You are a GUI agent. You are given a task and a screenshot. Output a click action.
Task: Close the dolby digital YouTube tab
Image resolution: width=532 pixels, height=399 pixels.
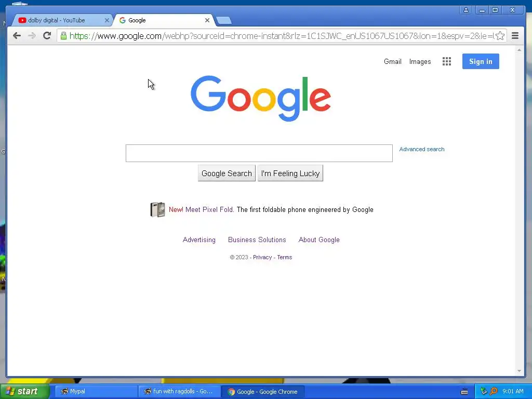[x=107, y=20]
